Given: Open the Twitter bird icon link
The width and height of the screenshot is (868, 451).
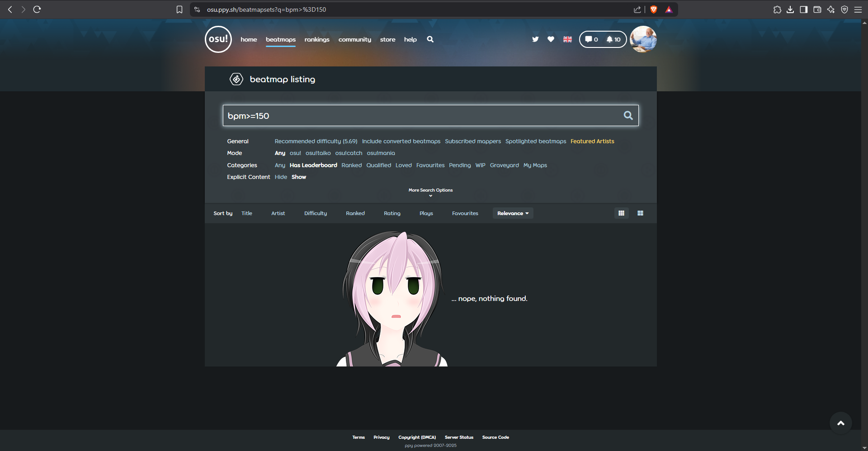Looking at the screenshot, I should [x=535, y=39].
